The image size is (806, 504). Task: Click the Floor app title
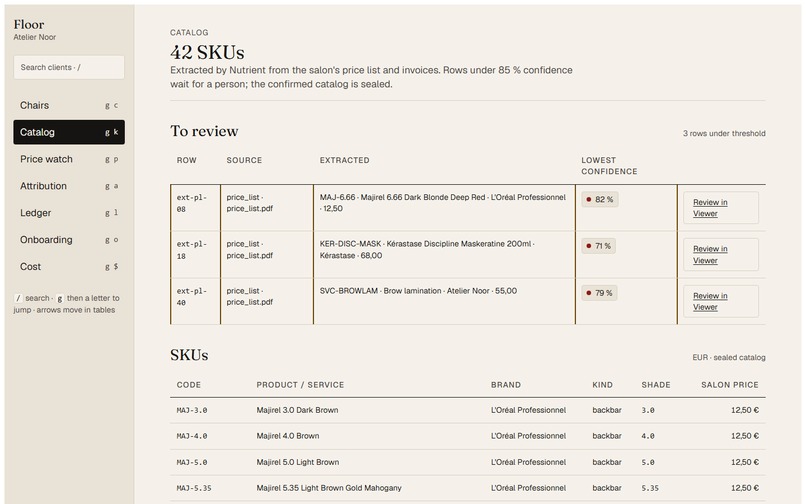coord(29,24)
